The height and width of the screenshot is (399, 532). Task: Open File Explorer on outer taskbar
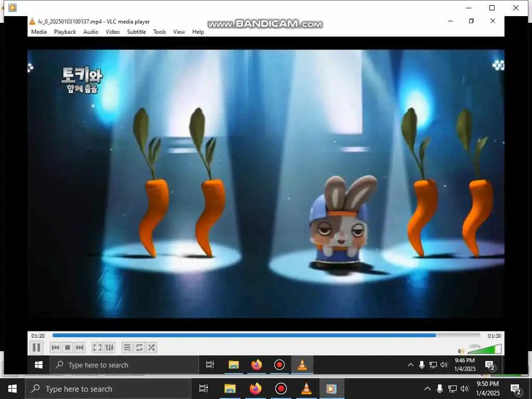[230, 389]
